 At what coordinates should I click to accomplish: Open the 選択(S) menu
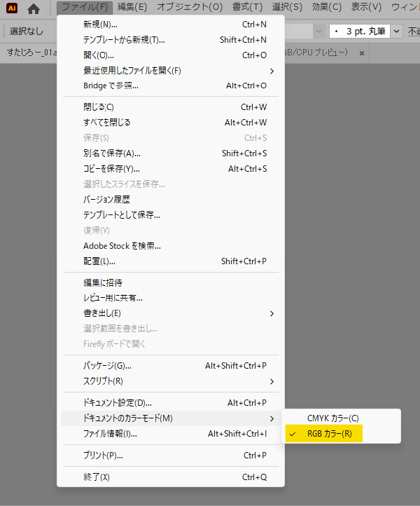[x=287, y=7]
